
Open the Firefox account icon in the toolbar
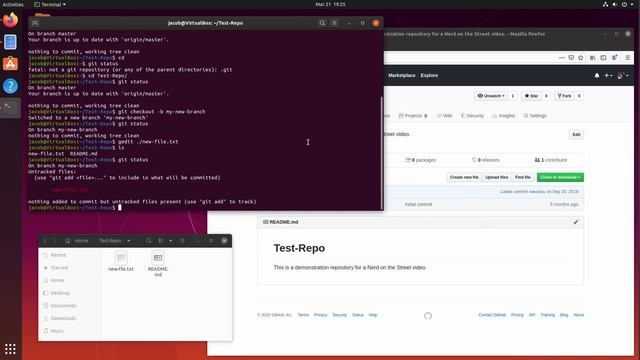[615, 58]
